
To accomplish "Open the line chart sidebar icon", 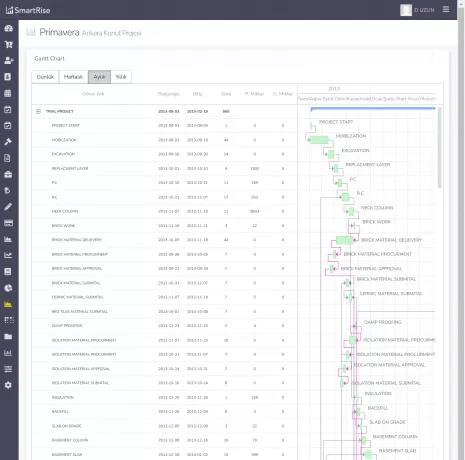I will point(8,255).
